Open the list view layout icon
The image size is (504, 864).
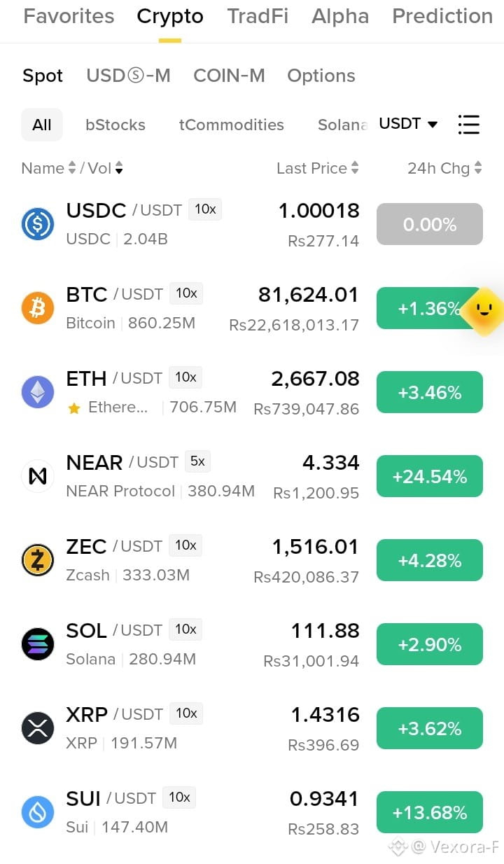pyautogui.click(x=468, y=125)
